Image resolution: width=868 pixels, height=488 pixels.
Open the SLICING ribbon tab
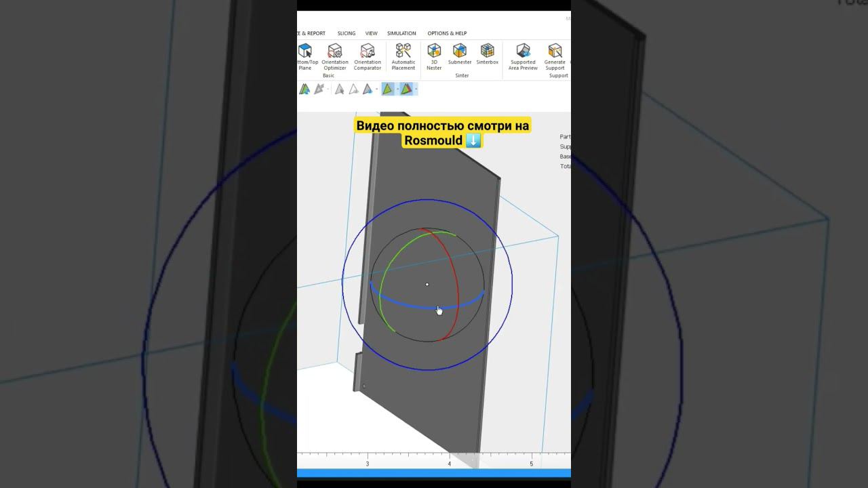[347, 33]
